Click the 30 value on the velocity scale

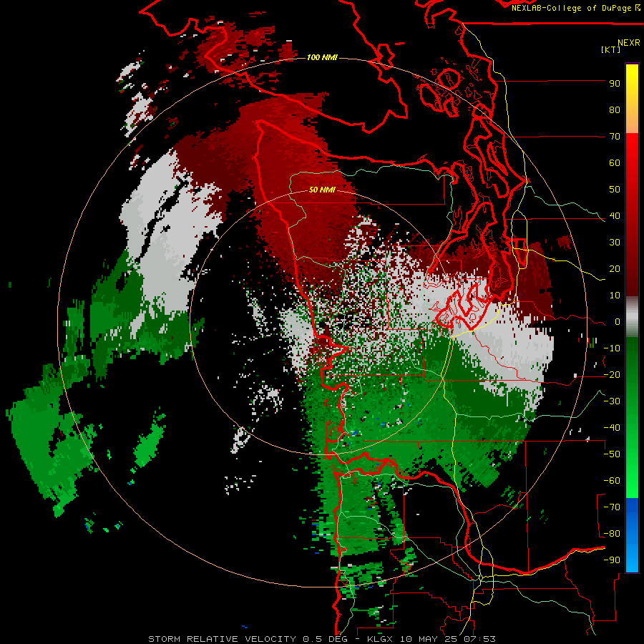(x=615, y=243)
